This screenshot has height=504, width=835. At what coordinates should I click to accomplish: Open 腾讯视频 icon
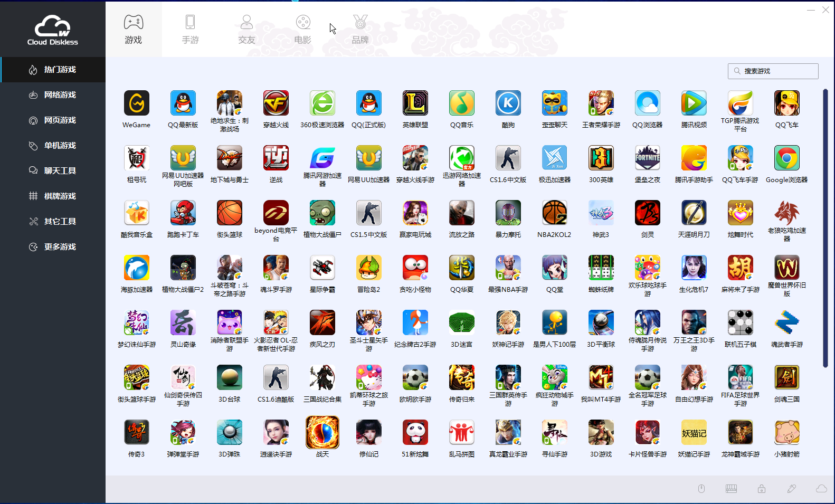694,103
